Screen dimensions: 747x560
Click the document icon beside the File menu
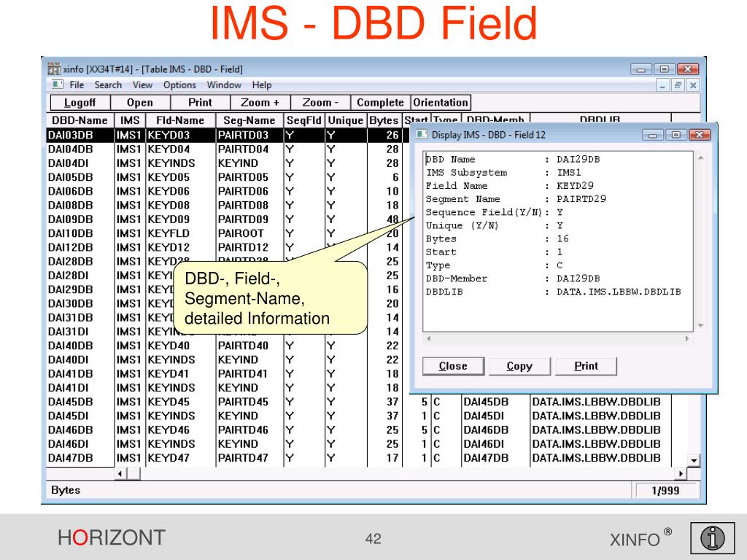pyautogui.click(x=57, y=85)
